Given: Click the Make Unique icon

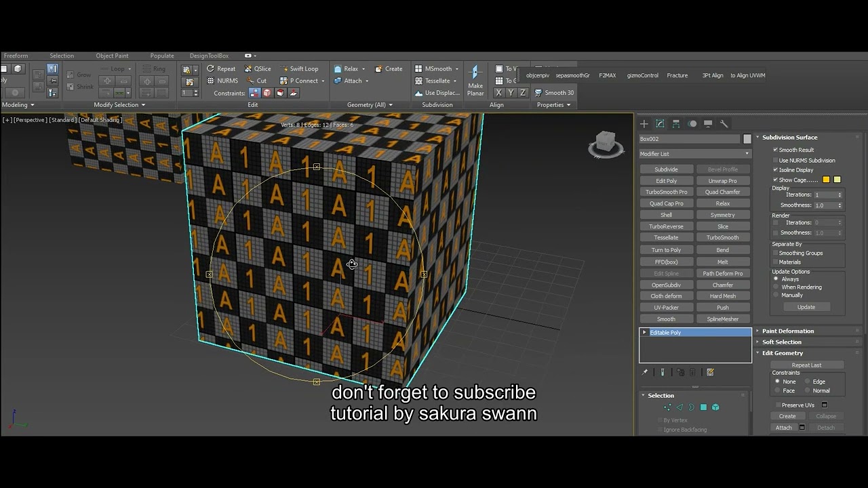Looking at the screenshot, I should [x=680, y=372].
